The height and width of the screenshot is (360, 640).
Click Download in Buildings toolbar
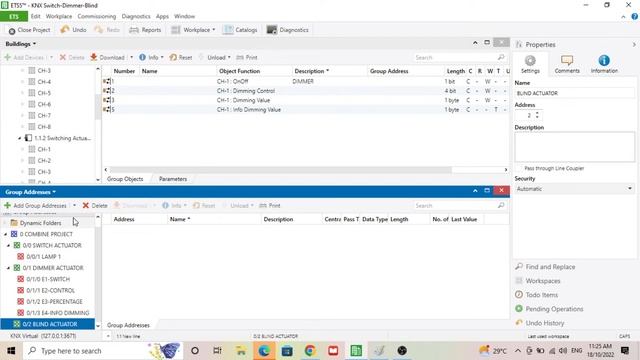tap(108, 58)
